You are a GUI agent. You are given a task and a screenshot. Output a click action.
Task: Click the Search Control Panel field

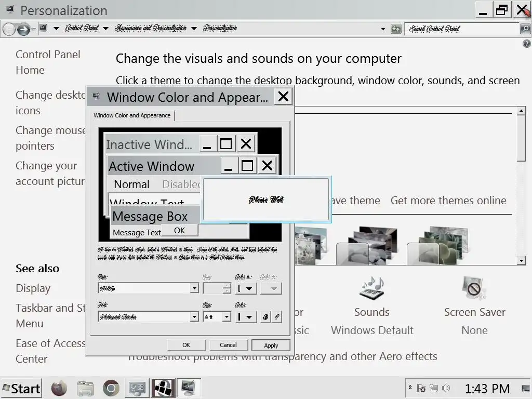click(462, 29)
